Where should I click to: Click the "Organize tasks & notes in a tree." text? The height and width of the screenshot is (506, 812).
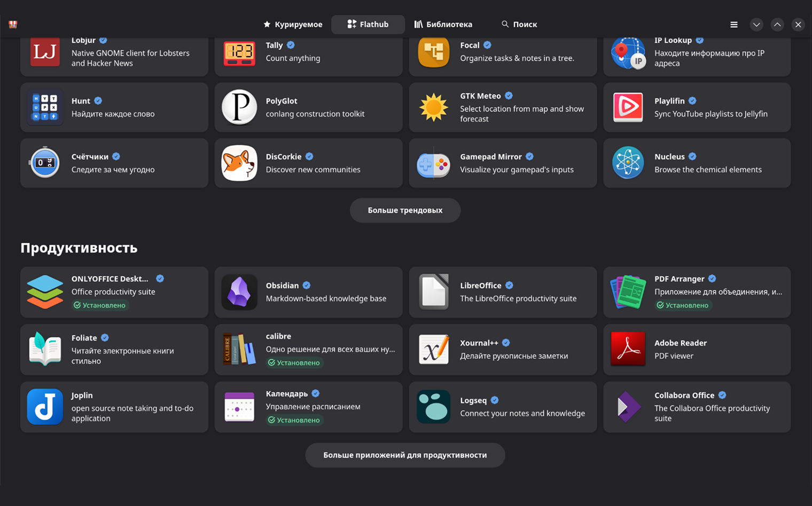pyautogui.click(x=517, y=58)
